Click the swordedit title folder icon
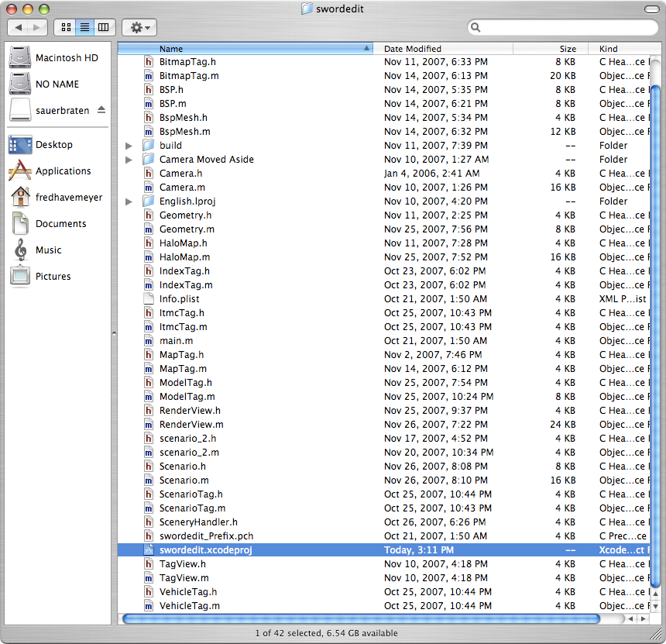The image size is (666, 644). (x=307, y=9)
